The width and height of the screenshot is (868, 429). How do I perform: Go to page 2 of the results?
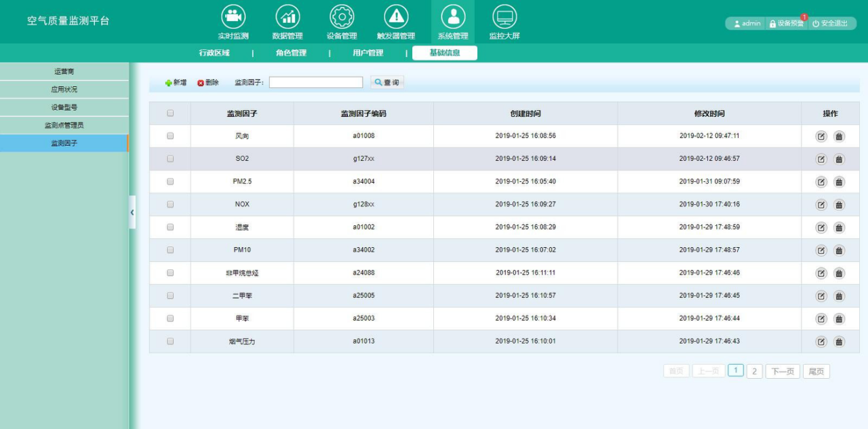[754, 371]
